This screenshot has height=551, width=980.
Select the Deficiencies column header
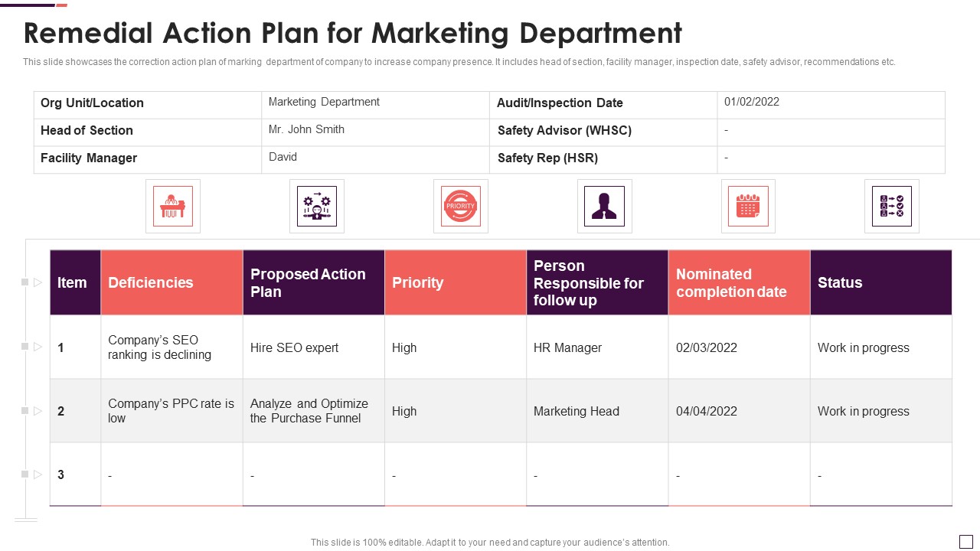coord(171,282)
